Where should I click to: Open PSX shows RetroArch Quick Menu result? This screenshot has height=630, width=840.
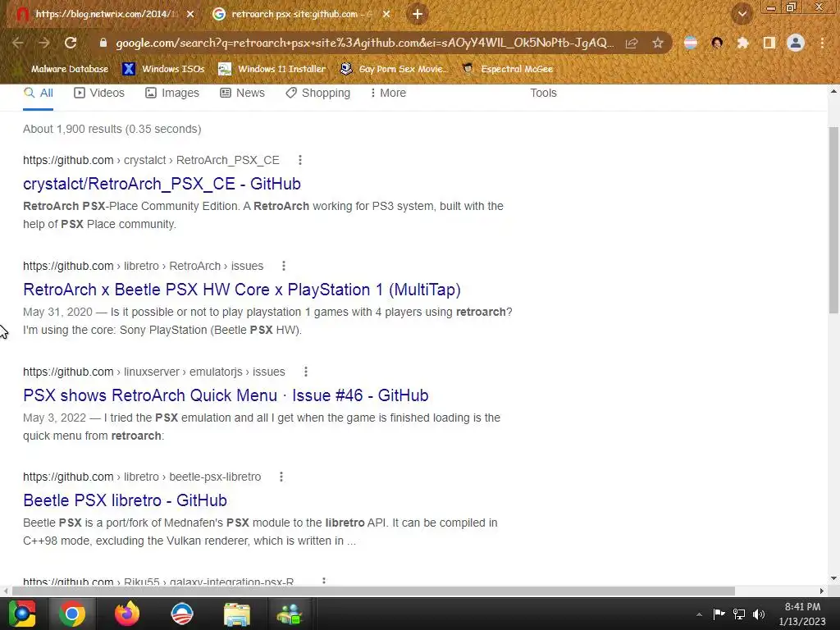226,395
